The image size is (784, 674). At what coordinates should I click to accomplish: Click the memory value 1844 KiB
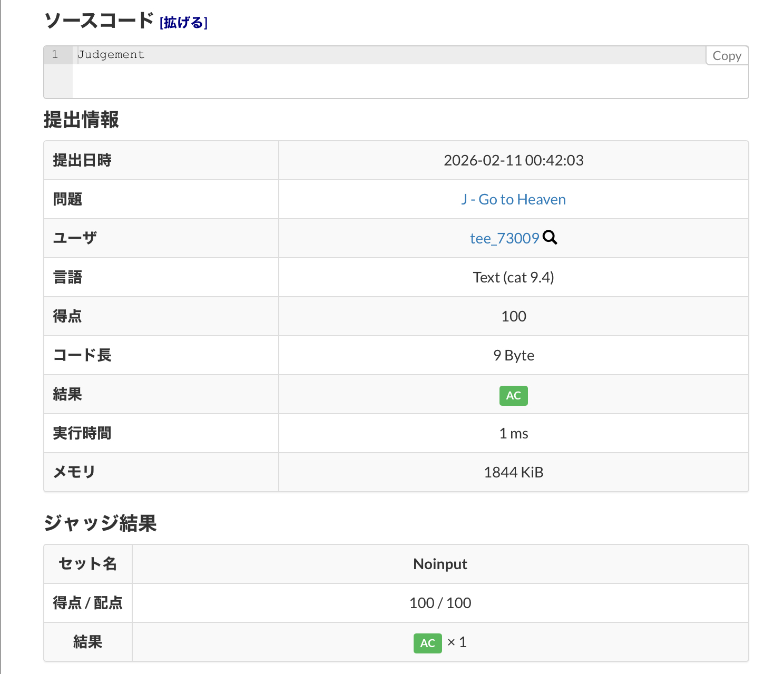pyautogui.click(x=513, y=473)
